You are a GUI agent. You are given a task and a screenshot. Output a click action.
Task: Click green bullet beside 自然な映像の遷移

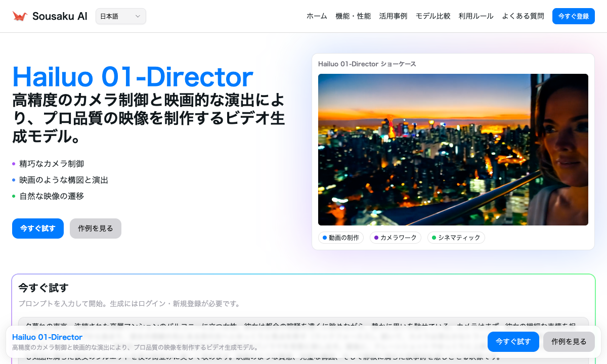coord(14,196)
